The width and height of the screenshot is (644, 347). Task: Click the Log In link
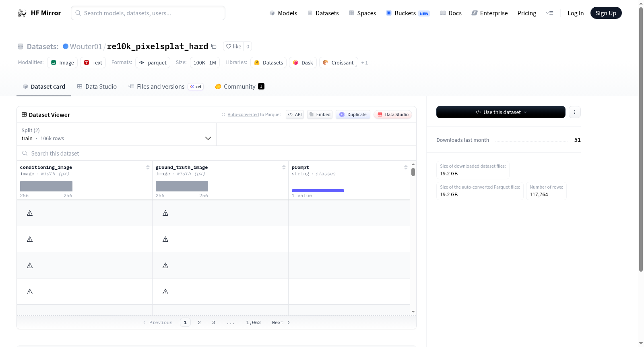click(576, 13)
